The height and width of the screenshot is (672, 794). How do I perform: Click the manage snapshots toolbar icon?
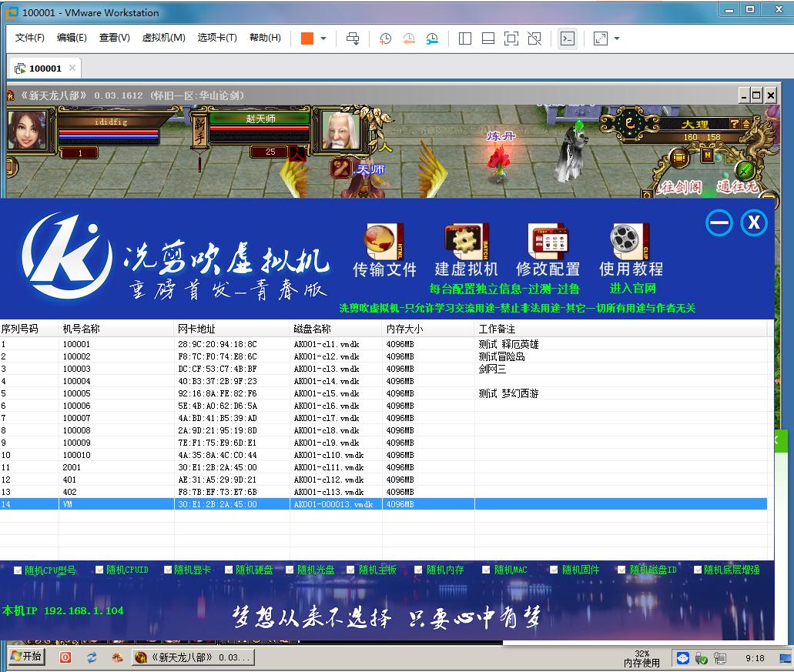click(433, 38)
